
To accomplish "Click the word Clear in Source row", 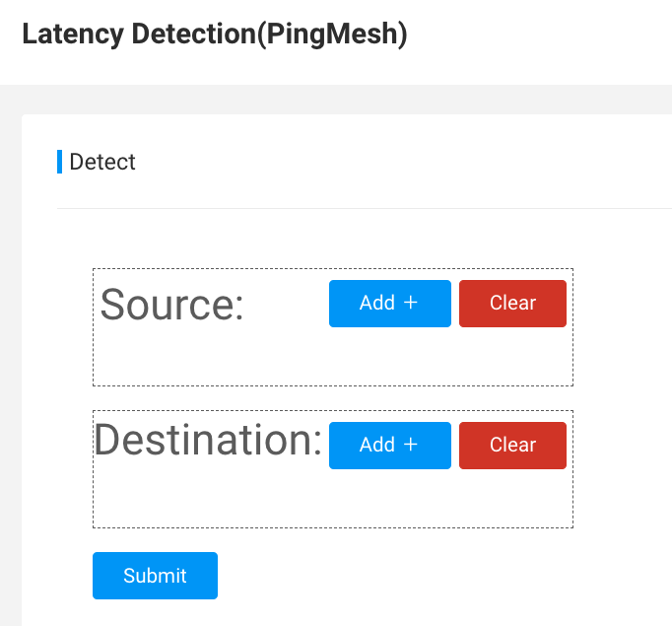I will point(513,303).
